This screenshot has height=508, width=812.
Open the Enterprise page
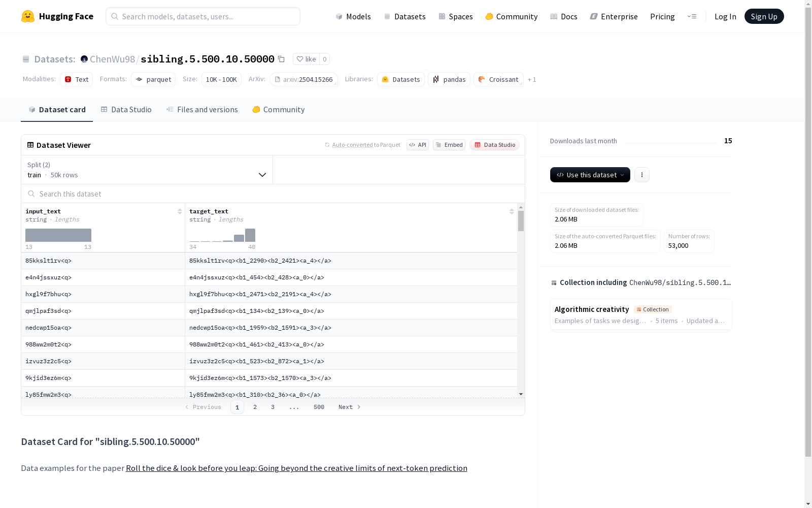(x=614, y=16)
